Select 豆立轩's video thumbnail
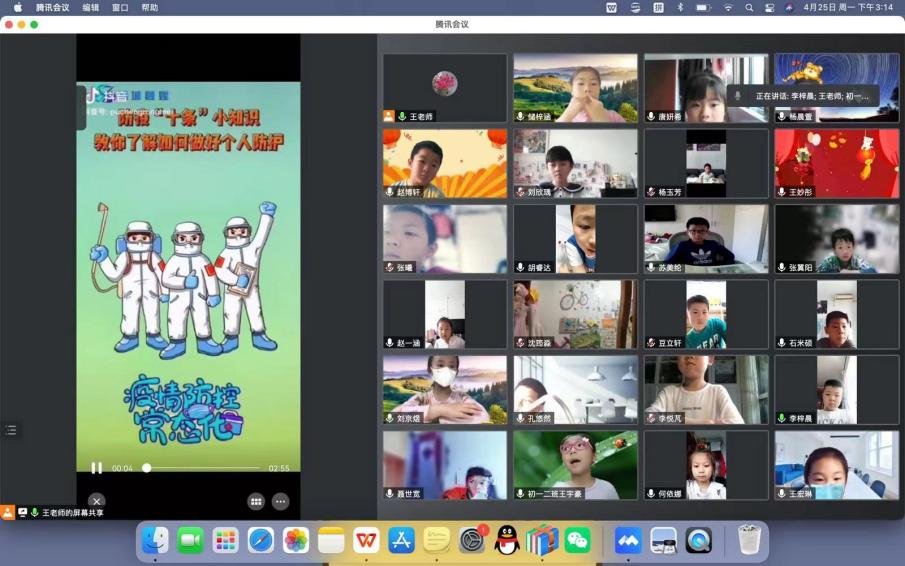 pos(706,314)
